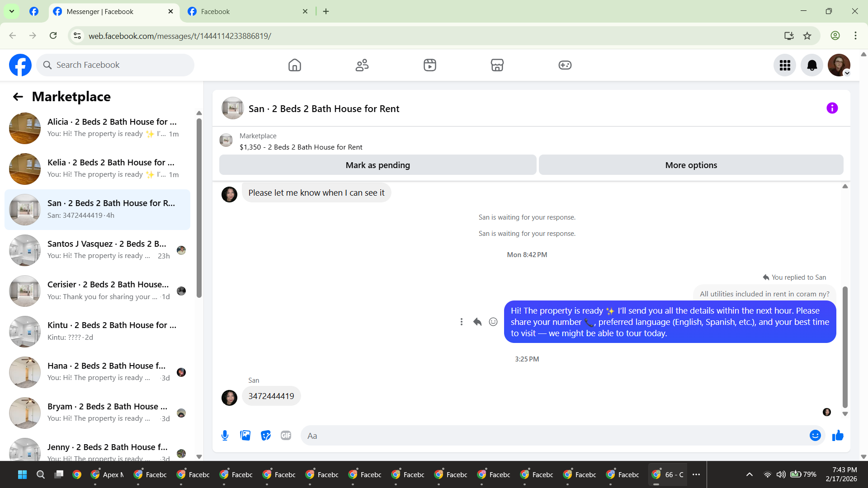
Task: Attach a file using the photo icon
Action: point(245,436)
